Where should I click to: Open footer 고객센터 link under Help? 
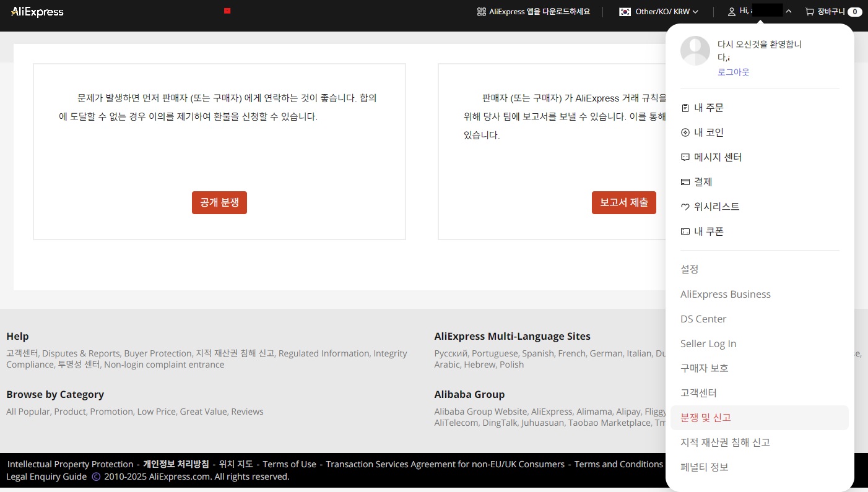click(22, 353)
